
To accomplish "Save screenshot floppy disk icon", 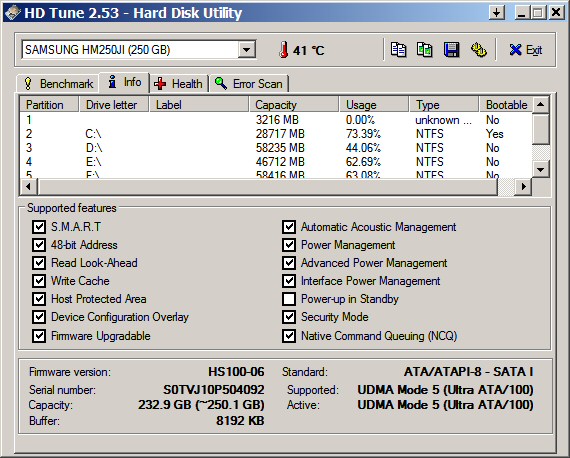I will coord(451,49).
